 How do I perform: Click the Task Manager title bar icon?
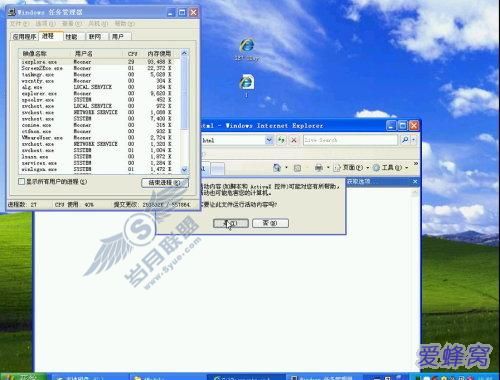(x=12, y=12)
